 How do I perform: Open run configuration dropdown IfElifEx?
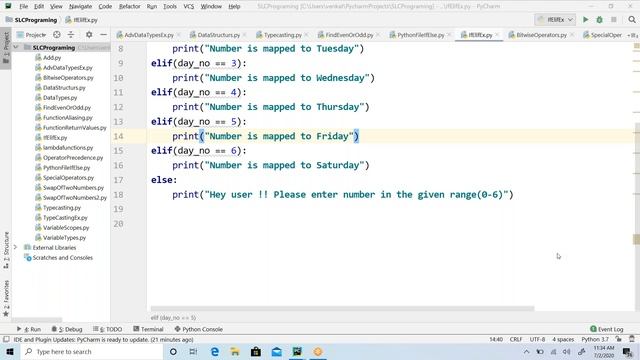click(555, 20)
